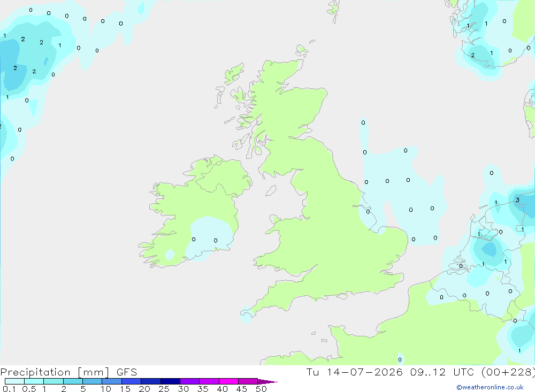Image resolution: width=535 pixels, height=392 pixels.
Task: Click the "35" legend scale label
Action: click(x=203, y=389)
